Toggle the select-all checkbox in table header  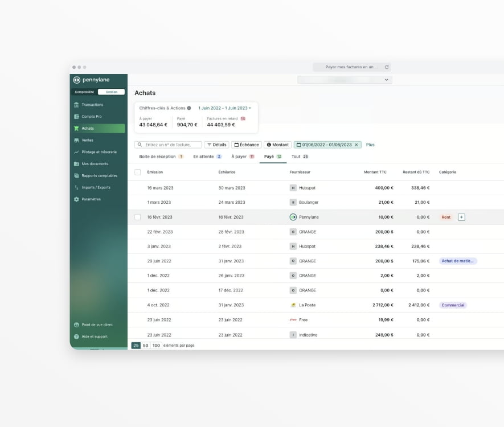(x=138, y=172)
